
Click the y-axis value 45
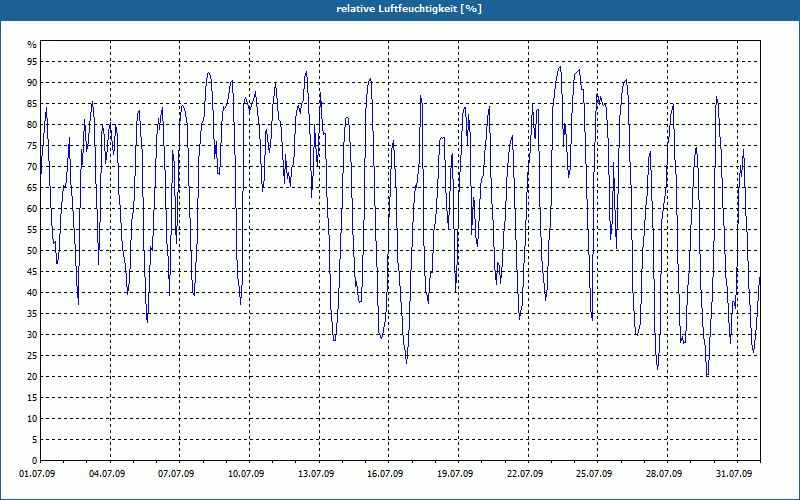32,271
